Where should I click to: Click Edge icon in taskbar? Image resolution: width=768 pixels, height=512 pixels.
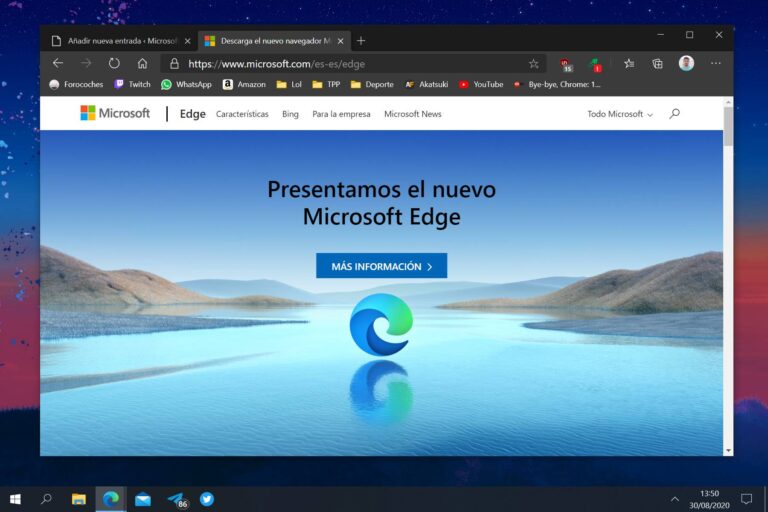pyautogui.click(x=111, y=499)
